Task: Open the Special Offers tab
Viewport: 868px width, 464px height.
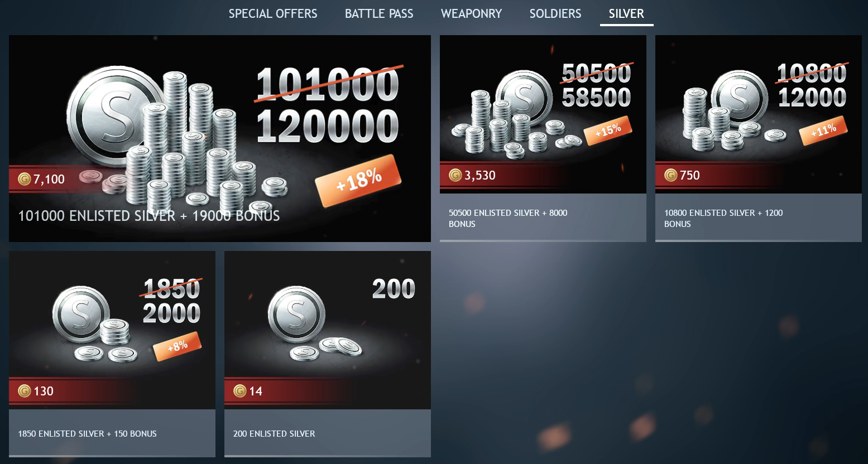Action: coord(273,13)
